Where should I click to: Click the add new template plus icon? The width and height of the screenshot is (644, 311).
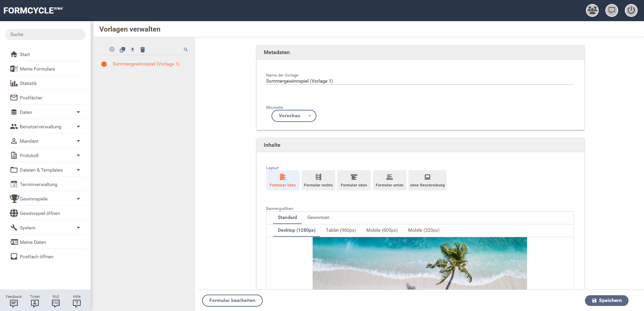pyautogui.click(x=112, y=49)
